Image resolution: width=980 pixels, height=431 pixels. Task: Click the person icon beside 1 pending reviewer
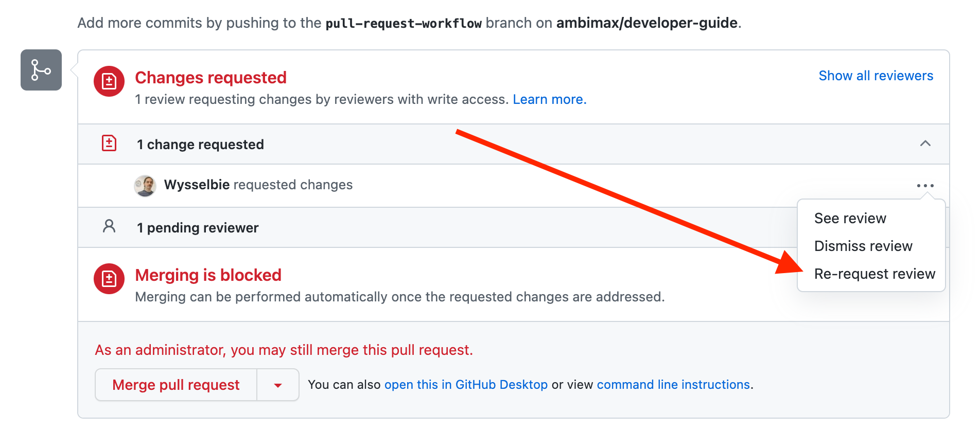coord(109,226)
